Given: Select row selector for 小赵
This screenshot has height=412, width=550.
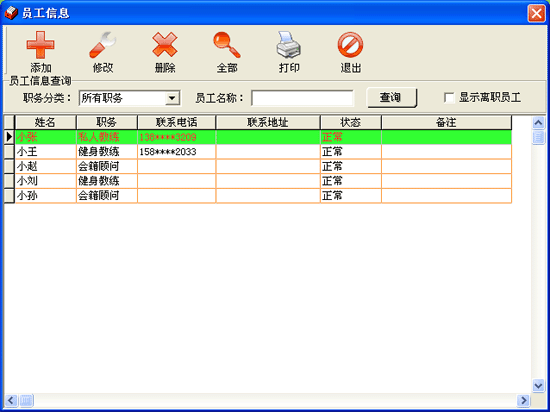Looking at the screenshot, I should point(9,166).
